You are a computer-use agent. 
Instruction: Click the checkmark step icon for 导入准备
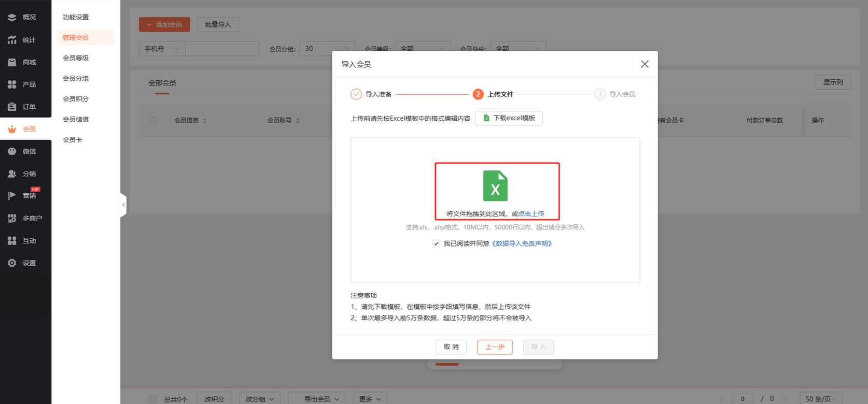(x=356, y=94)
